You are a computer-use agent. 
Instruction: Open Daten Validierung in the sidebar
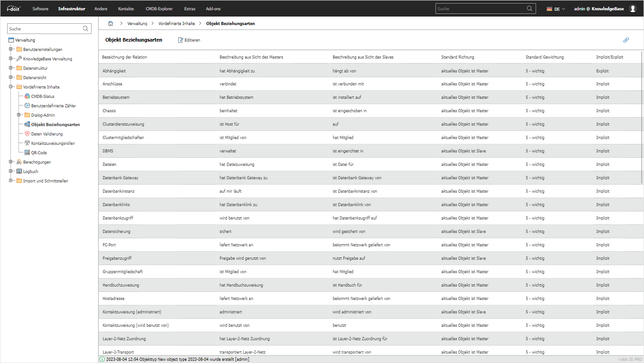(46, 134)
